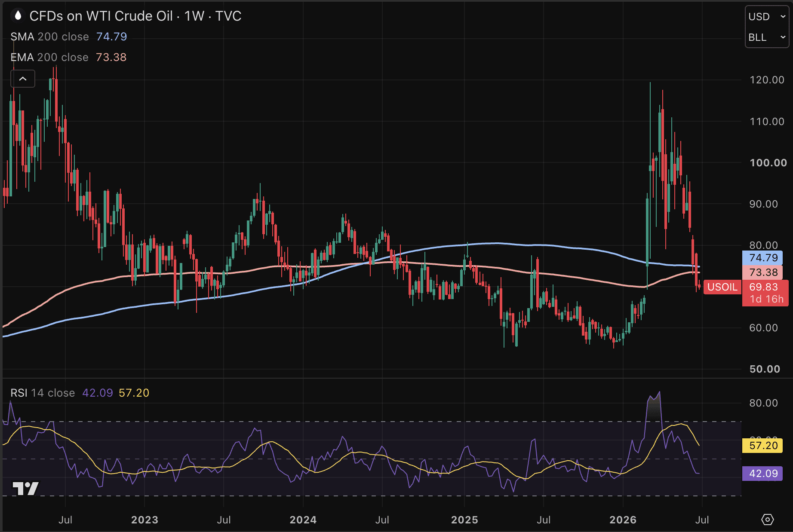Click the TradingView logo
The width and height of the screenshot is (793, 532).
point(25,489)
